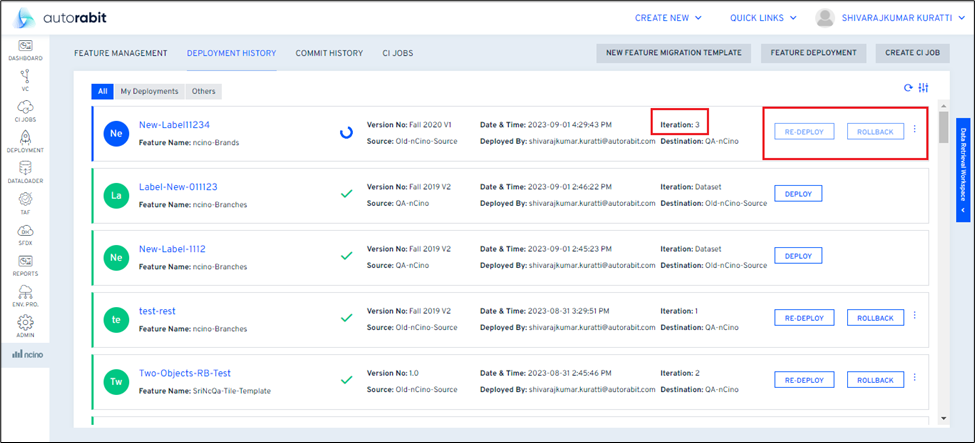Viewport: 975px width, 443px height.
Task: Click the New Feature Migration Template button
Action: (674, 53)
